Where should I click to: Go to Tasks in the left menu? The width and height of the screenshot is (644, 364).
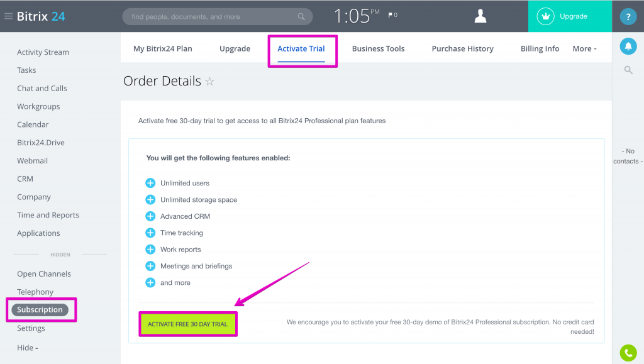tap(26, 70)
